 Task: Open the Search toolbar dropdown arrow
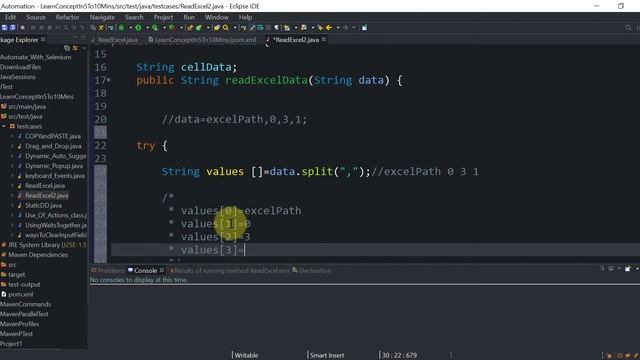click(235, 28)
